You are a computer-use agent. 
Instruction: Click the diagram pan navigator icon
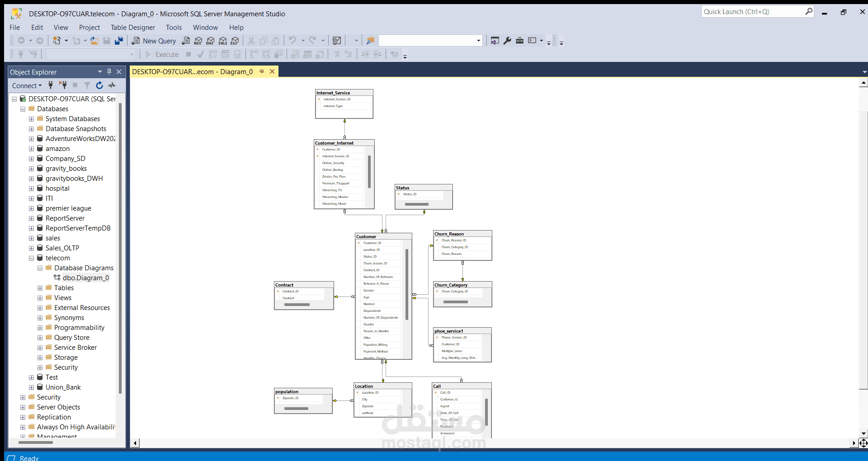(x=863, y=443)
